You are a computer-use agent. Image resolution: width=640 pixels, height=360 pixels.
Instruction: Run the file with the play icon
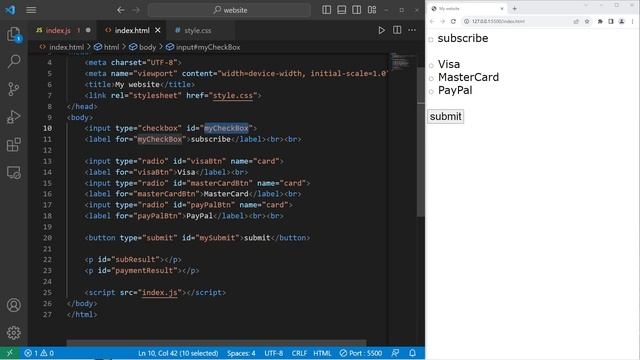[x=381, y=30]
